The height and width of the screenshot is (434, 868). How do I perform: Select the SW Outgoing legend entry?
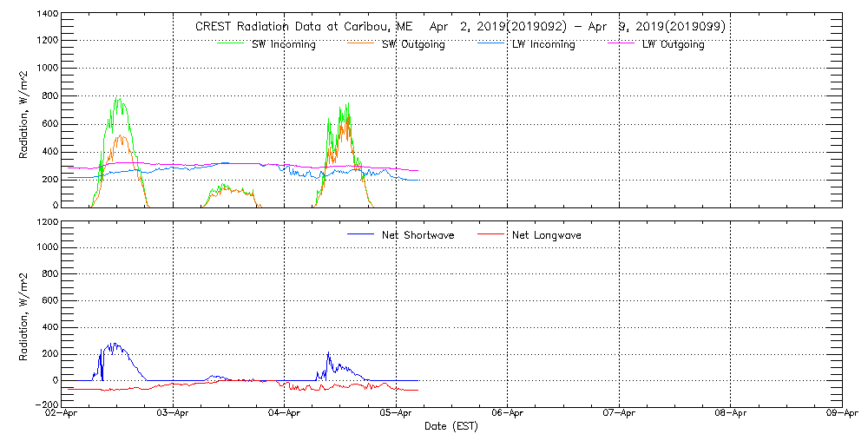pos(414,44)
